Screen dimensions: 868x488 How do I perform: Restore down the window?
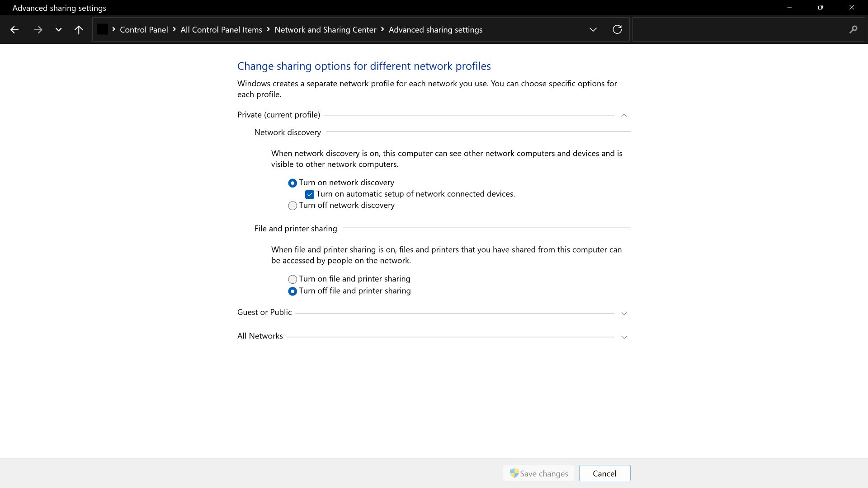820,8
